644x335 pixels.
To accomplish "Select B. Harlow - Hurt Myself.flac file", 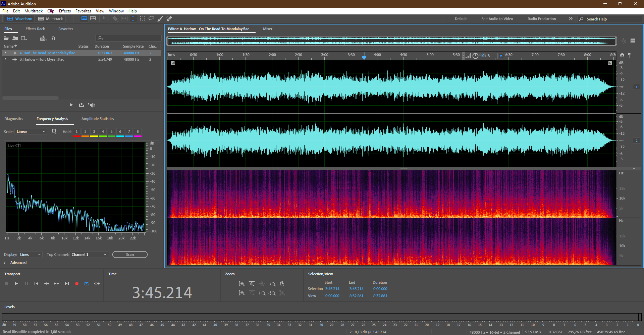I will click(x=42, y=59).
